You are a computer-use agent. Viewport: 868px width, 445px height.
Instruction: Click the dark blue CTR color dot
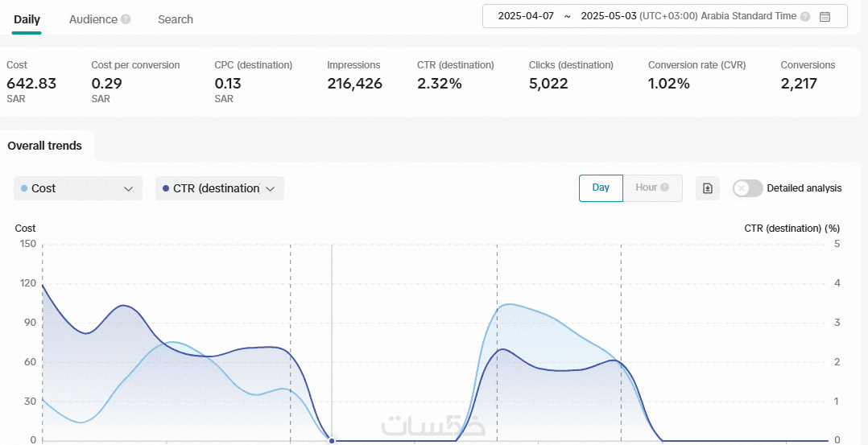166,189
